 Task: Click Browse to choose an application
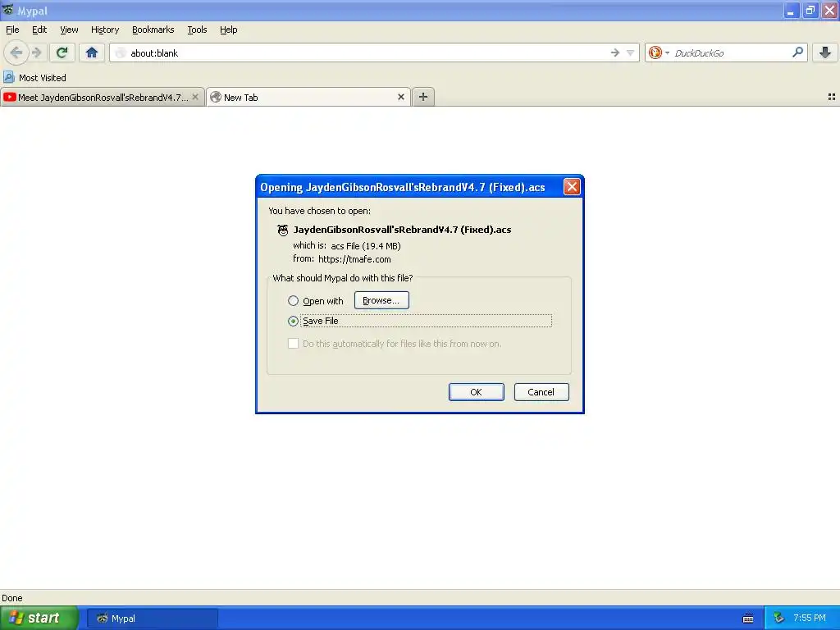point(381,300)
